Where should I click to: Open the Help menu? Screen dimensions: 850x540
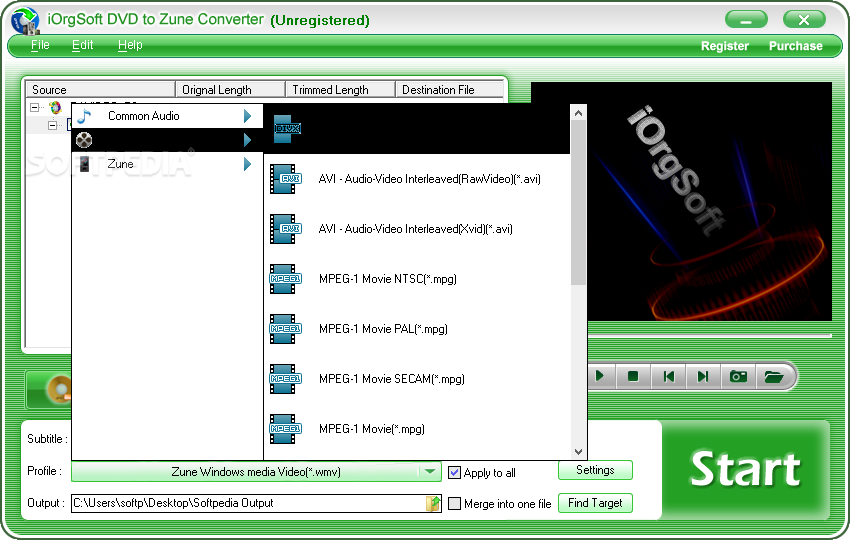click(130, 45)
